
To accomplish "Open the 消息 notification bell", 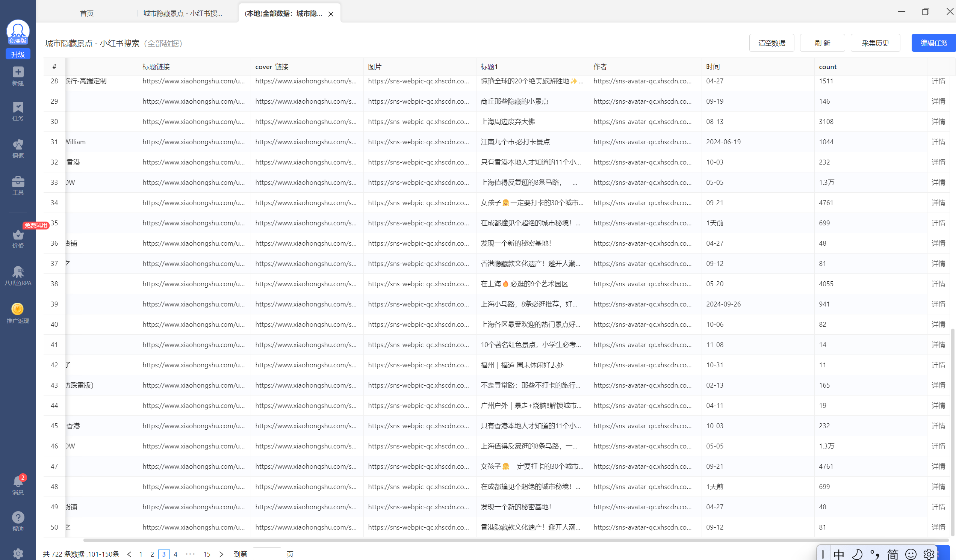I will 18,485.
